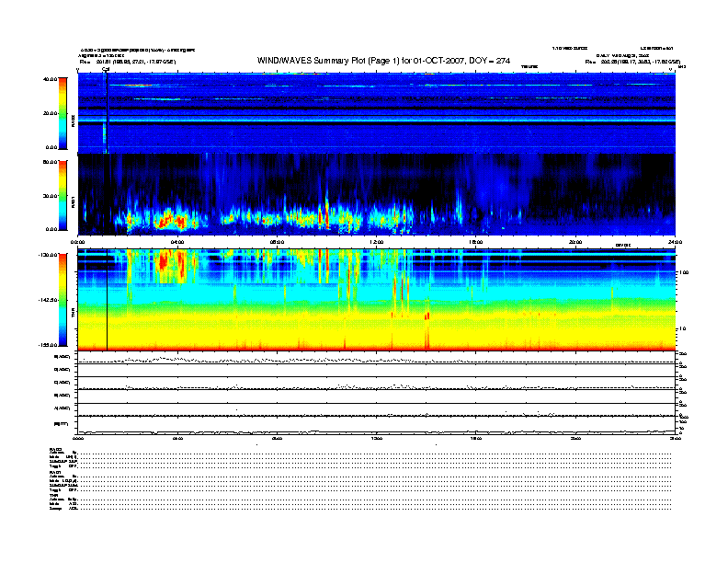Click the bottom magnetic field line-plot strip
Viewport: 728px width, 563px height.
point(377,425)
